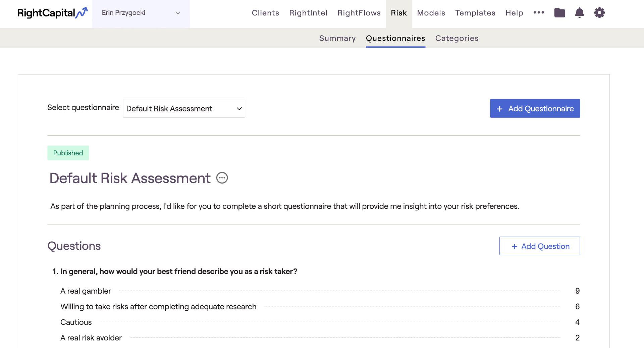Click the Published status badge
644x348 pixels.
click(x=68, y=153)
